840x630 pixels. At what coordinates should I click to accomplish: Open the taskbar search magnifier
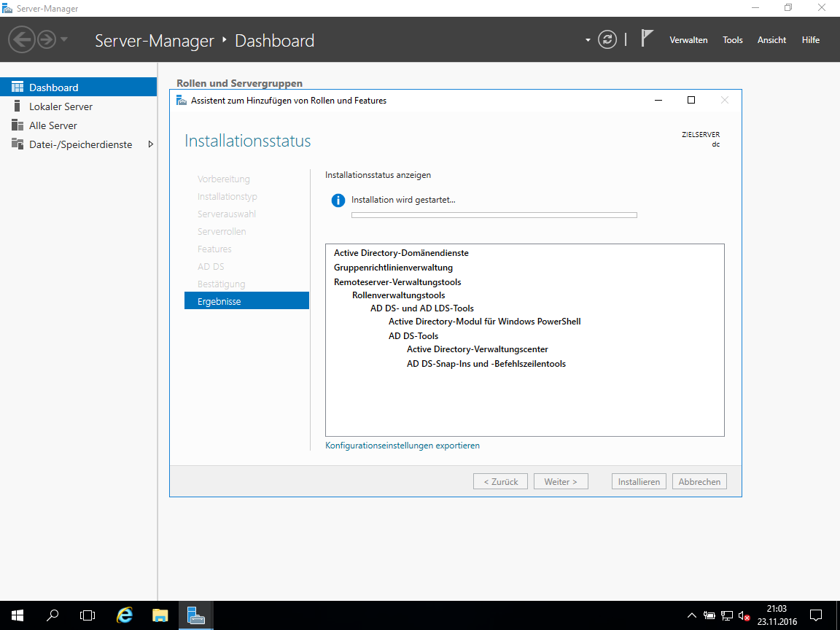click(x=52, y=615)
